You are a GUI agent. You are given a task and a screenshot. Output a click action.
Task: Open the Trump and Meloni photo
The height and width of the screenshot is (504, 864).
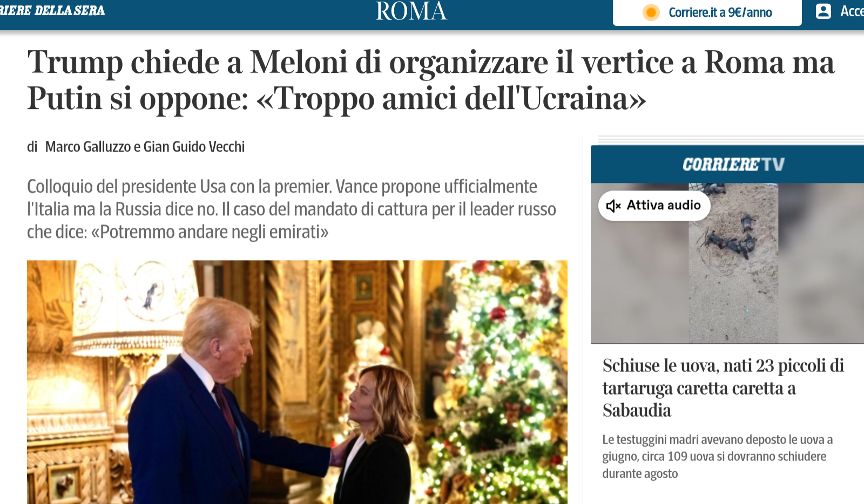[x=297, y=382]
